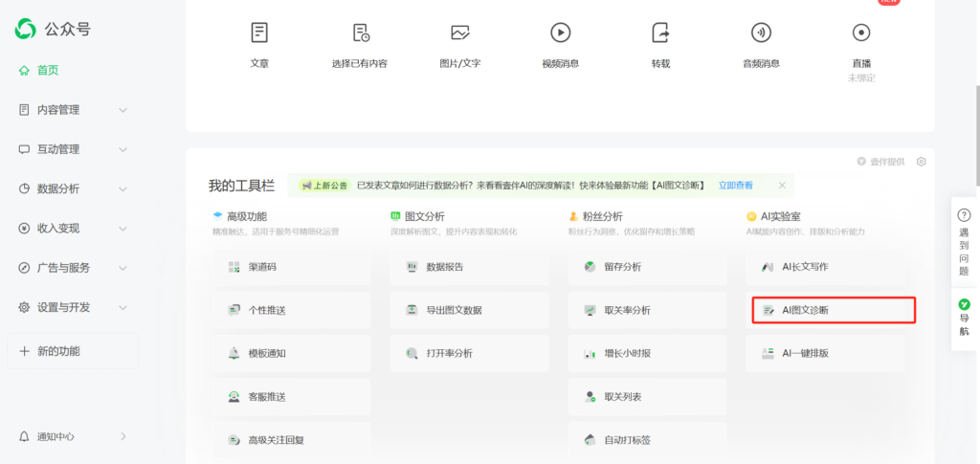Click the 高级功能 category heading

coord(247,217)
